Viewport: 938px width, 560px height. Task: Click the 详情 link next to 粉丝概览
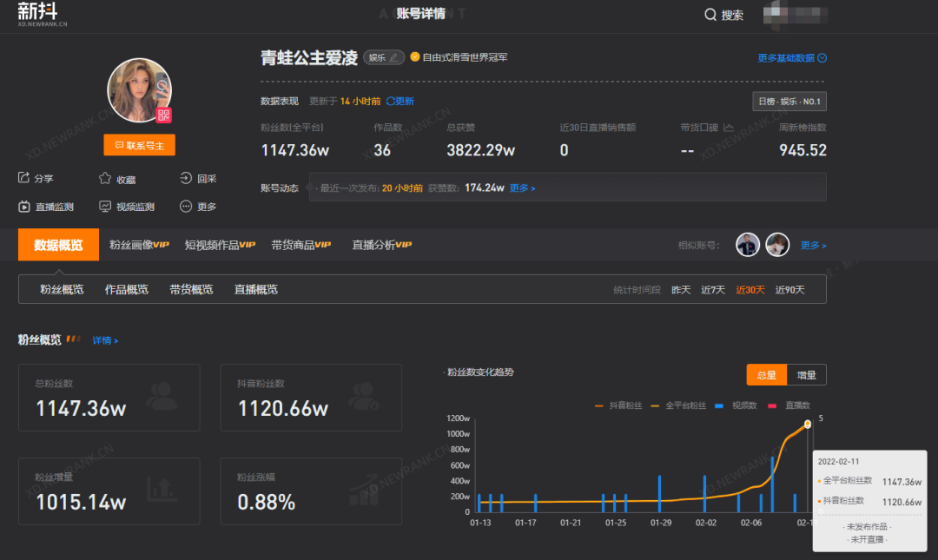coord(105,340)
